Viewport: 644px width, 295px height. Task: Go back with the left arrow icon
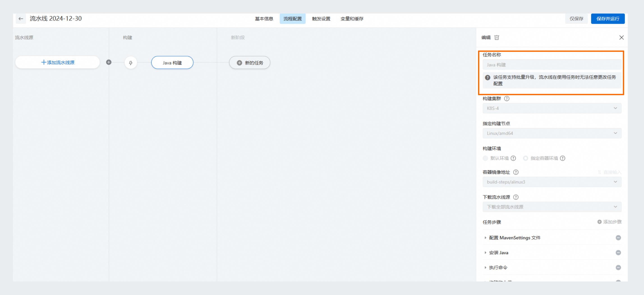click(x=21, y=19)
